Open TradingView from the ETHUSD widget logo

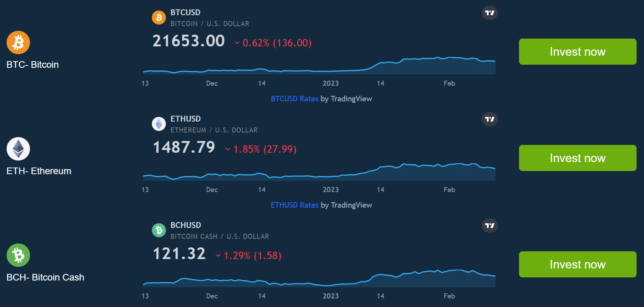[489, 119]
